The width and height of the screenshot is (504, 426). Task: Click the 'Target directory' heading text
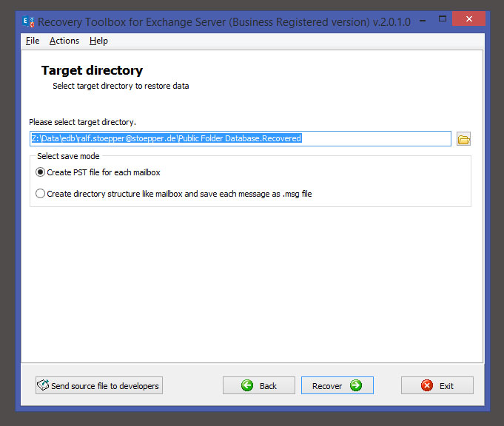pyautogui.click(x=92, y=70)
